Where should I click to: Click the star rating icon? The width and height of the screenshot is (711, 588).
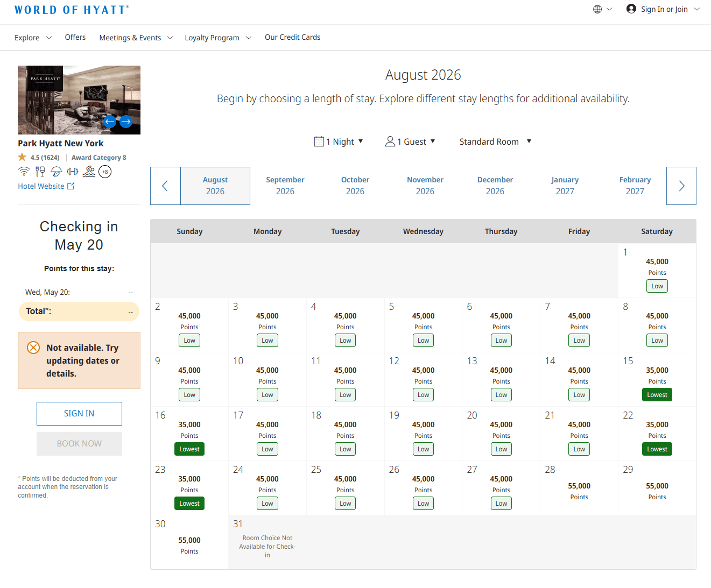coord(22,157)
